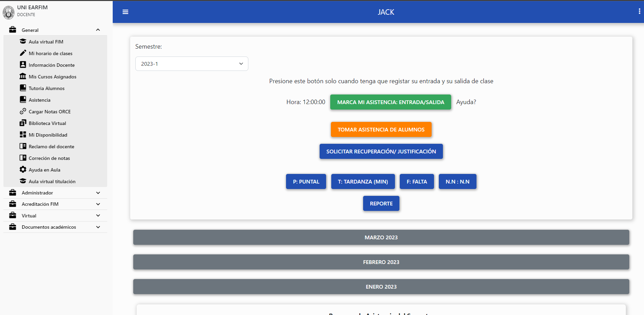Open the Mi Disponibilidad grid icon

(23, 135)
